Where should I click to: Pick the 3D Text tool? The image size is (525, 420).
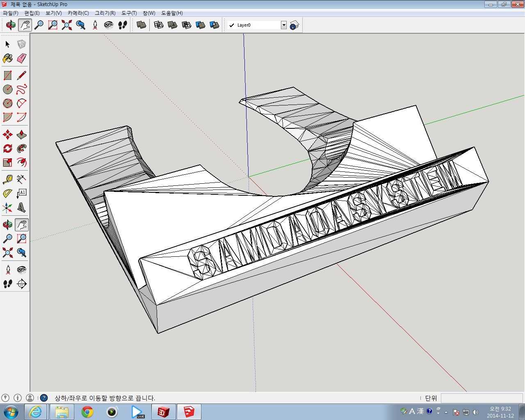(x=21, y=208)
